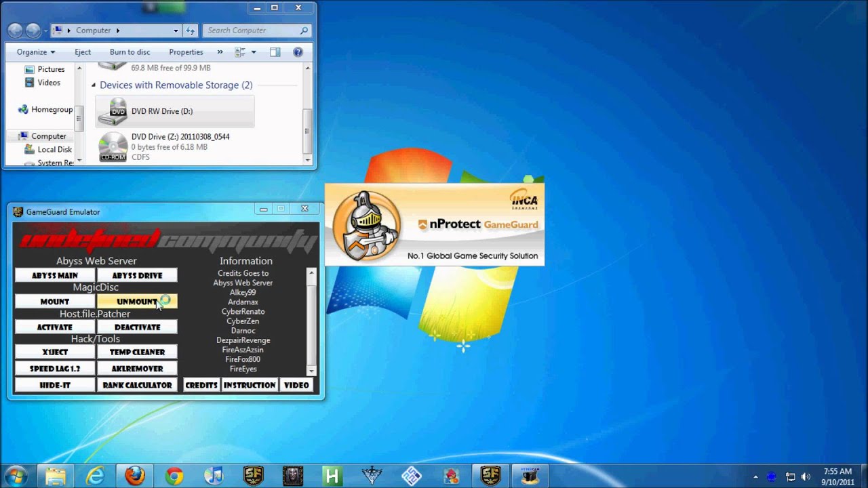Click CyberRenato in the credits list
This screenshot has width=868, height=488.
pos(243,312)
